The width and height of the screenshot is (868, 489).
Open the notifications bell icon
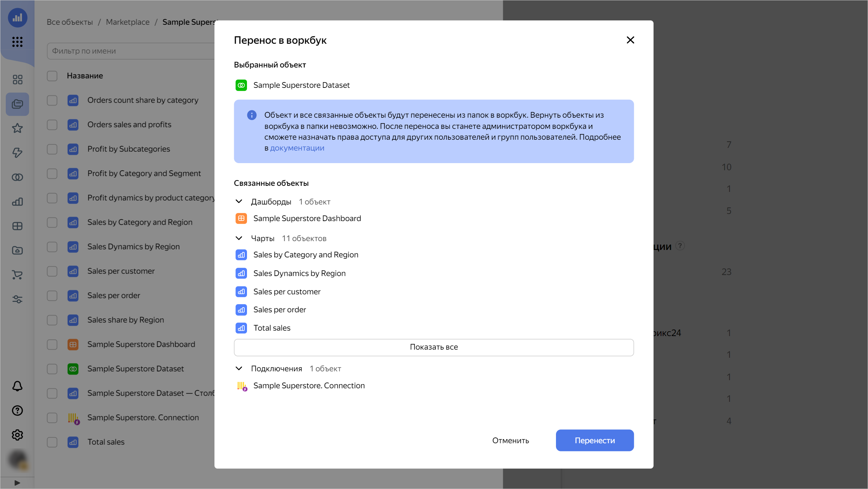17,386
